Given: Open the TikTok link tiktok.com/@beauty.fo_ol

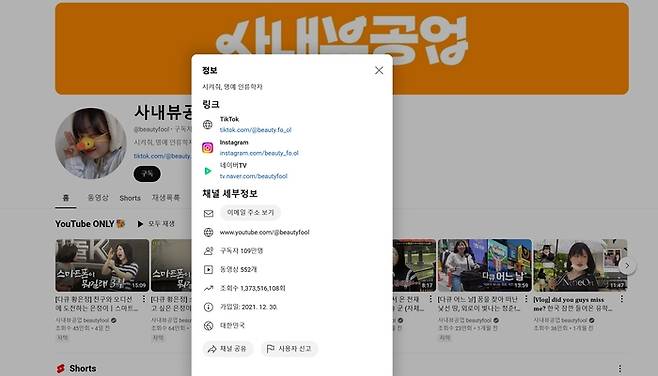Looking at the screenshot, I should pos(255,130).
